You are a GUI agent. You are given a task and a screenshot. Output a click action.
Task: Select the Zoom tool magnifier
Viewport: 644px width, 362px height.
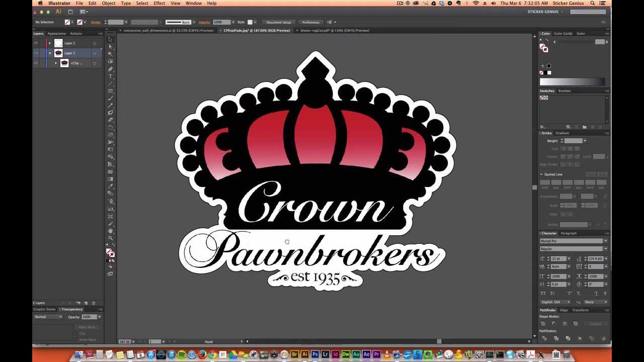(110, 238)
